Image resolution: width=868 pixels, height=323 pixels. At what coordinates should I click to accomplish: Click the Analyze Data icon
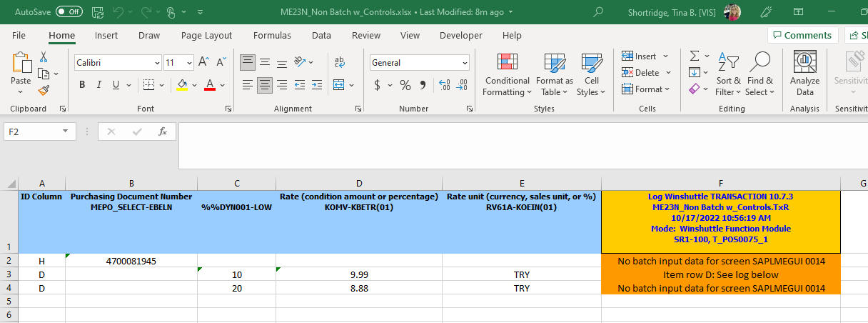pyautogui.click(x=804, y=75)
